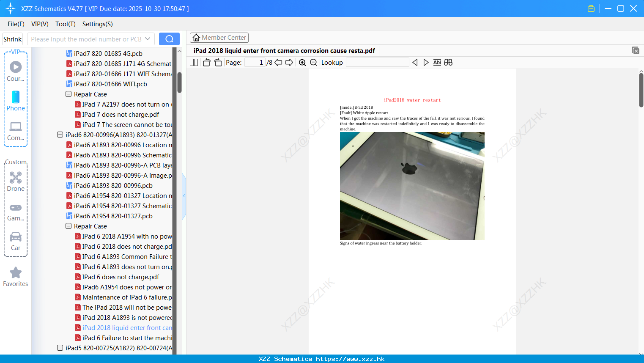This screenshot has width=644, height=363.
Task: Open the Member Center
Action: click(x=219, y=38)
